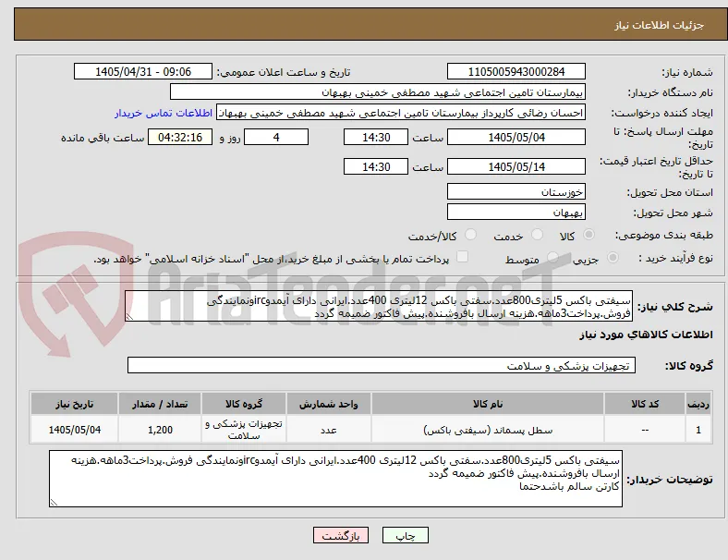This screenshot has height=560, width=728.
Task: Click the price validity date 1405/05/14 field
Action: [x=516, y=166]
